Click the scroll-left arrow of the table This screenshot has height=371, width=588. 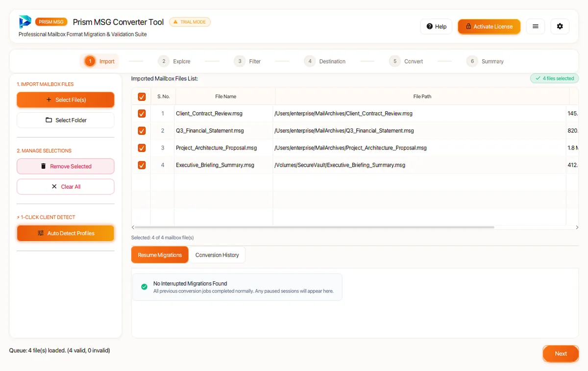coord(133,227)
